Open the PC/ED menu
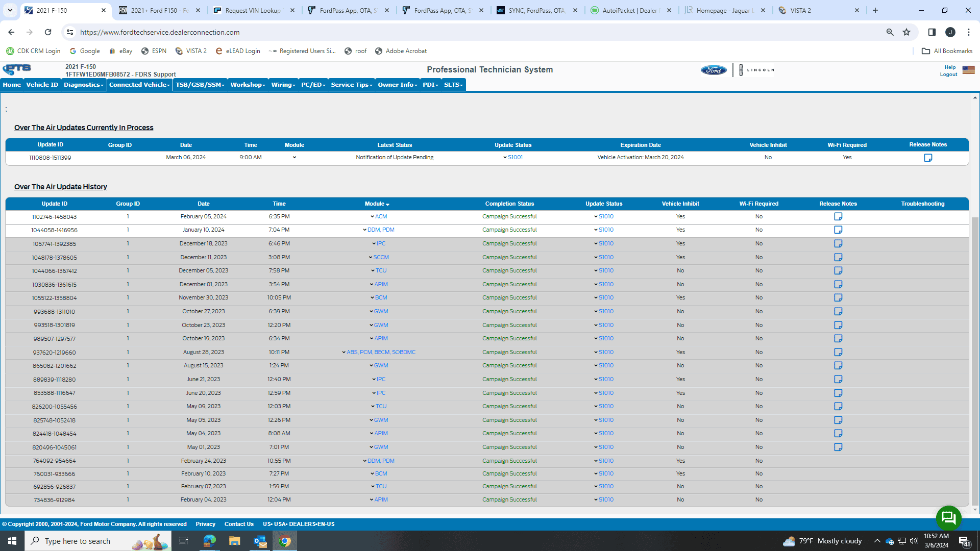 click(313, 85)
